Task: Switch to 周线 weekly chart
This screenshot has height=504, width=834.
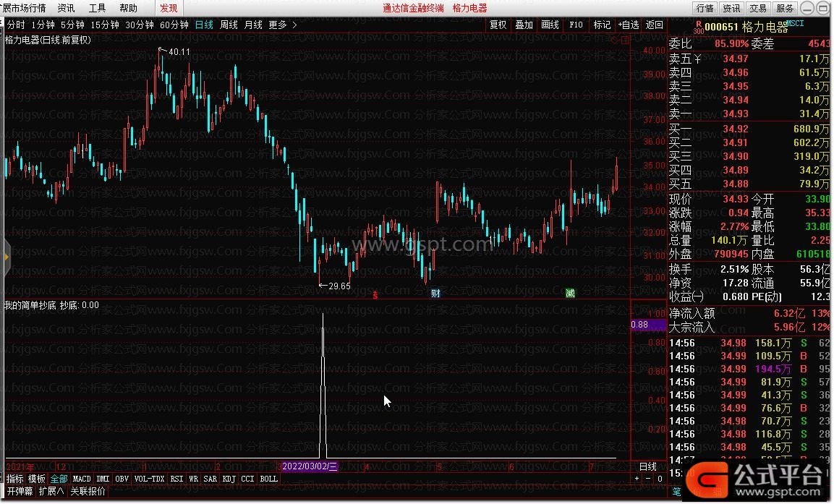Action: click(x=229, y=25)
